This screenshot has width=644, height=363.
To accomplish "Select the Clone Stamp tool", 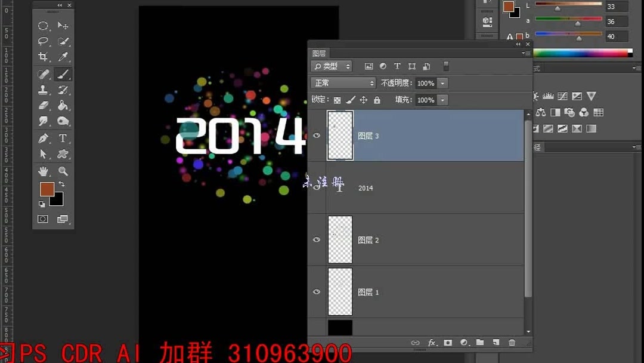I will click(x=42, y=90).
